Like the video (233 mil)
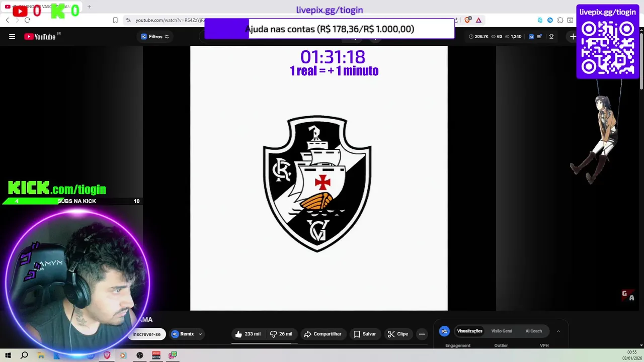644x362 pixels. pyautogui.click(x=248, y=334)
